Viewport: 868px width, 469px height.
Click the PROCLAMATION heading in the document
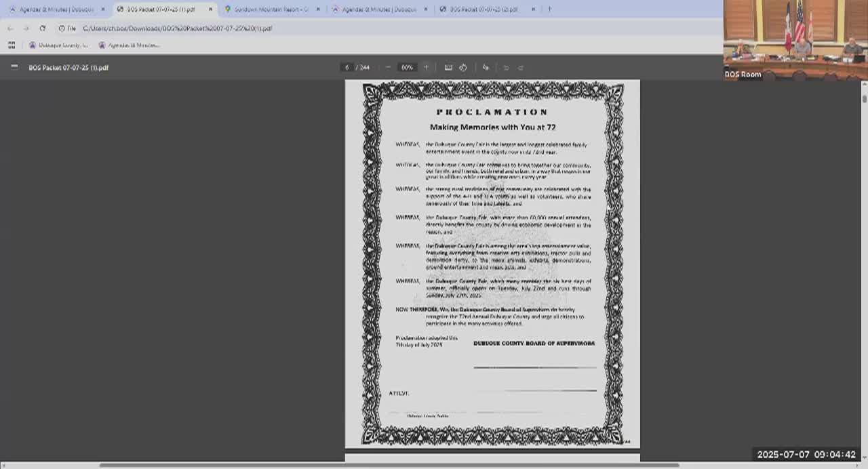[x=492, y=112]
